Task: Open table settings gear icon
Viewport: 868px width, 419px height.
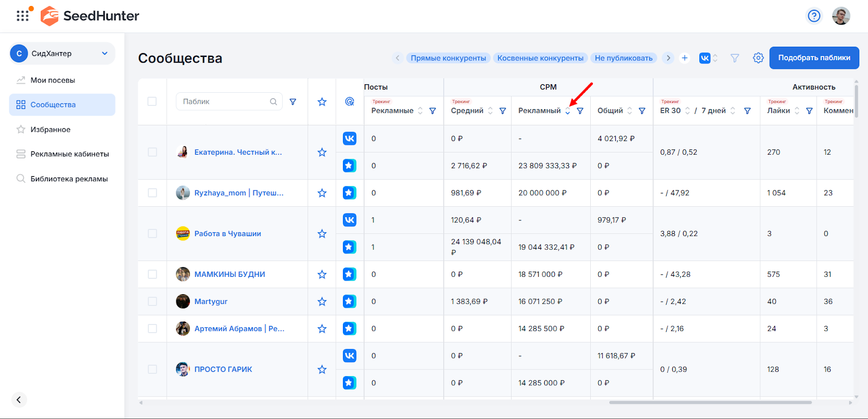Action: pyautogui.click(x=758, y=58)
